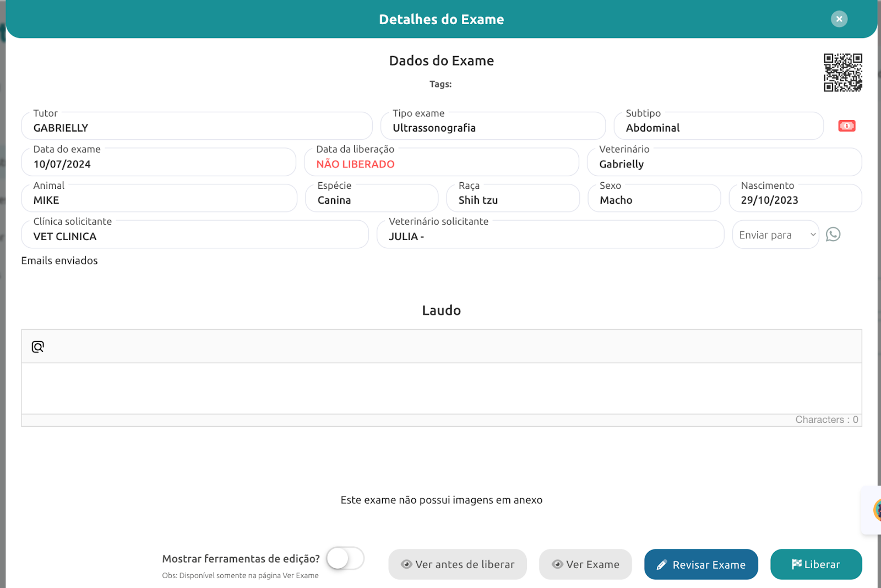Click the Veterinário solicitante field JULIA
The width and height of the screenshot is (881, 588).
click(x=551, y=234)
